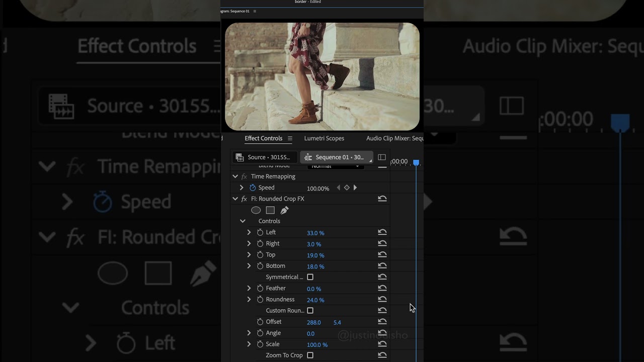The width and height of the screenshot is (644, 362).
Task: Expand the Top property
Action: [x=249, y=254]
